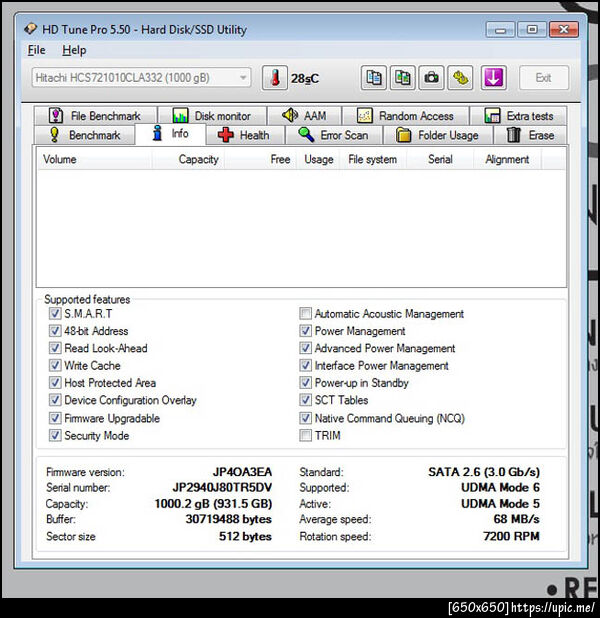Toggle Read Look-Ahead checkbox
The height and width of the screenshot is (618, 600).
point(55,348)
